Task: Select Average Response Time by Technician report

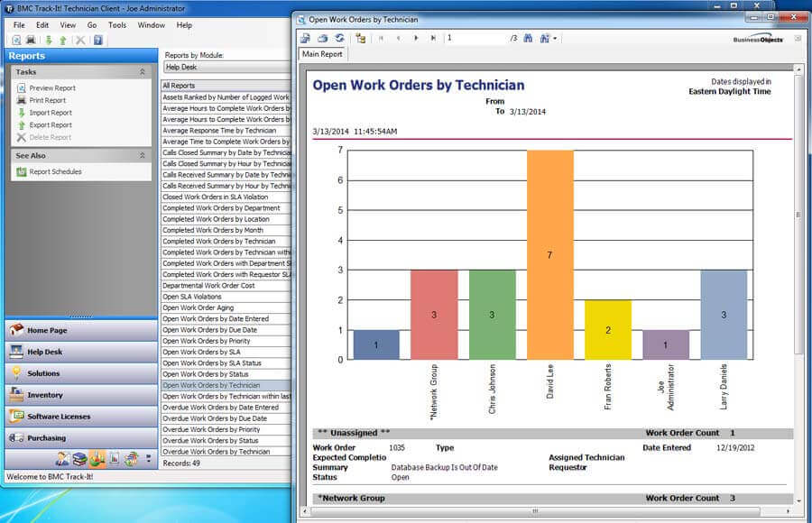Action: click(226, 131)
